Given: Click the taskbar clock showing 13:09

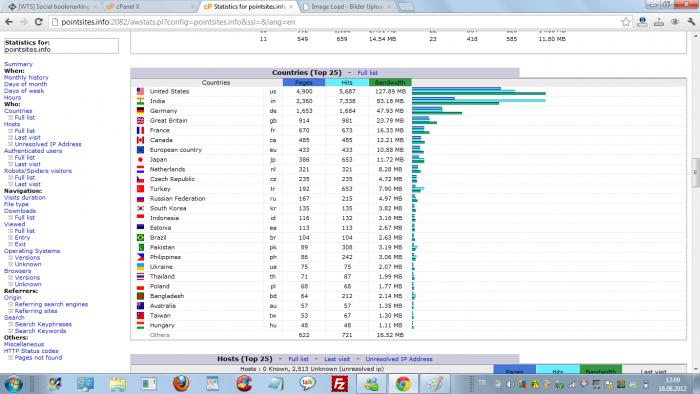Looking at the screenshot, I should coord(672,380).
